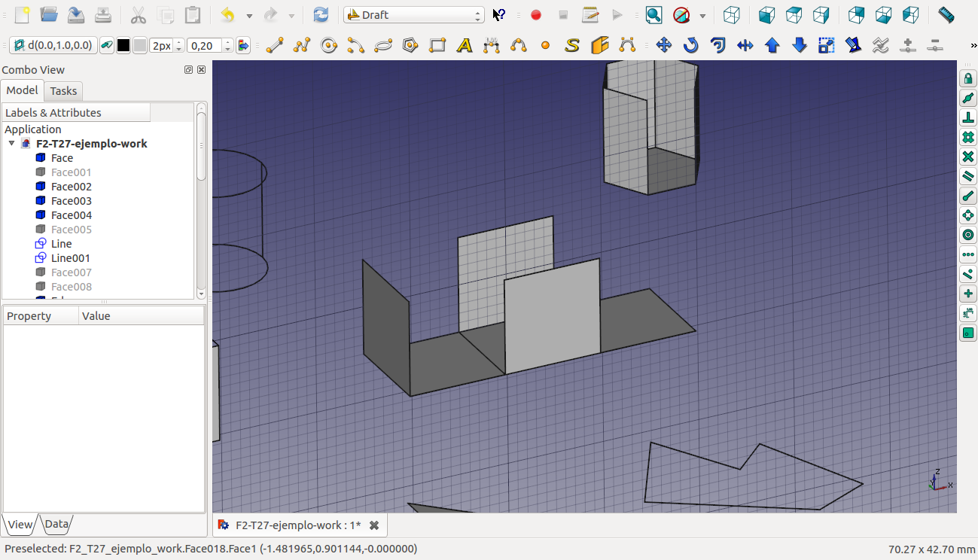Switch to the Tasks tab

(63, 91)
